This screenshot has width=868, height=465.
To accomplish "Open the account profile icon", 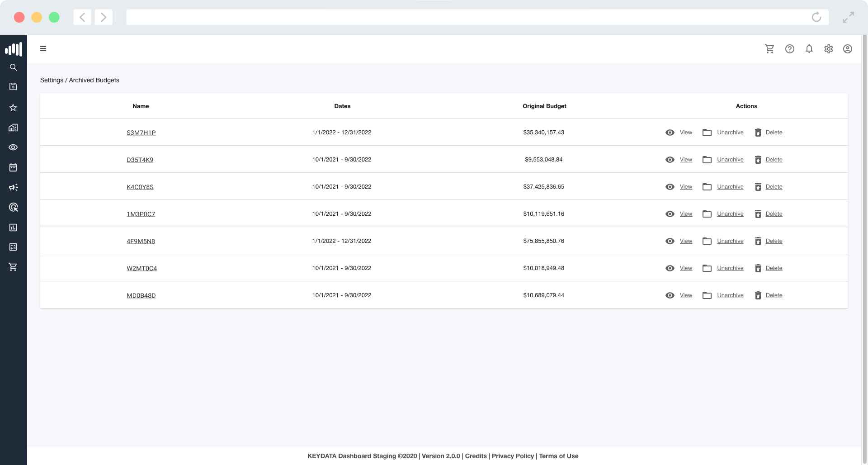I will (x=848, y=49).
